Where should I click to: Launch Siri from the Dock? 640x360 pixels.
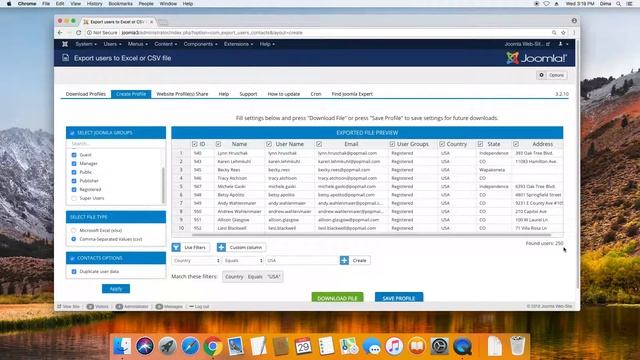[x=144, y=346]
